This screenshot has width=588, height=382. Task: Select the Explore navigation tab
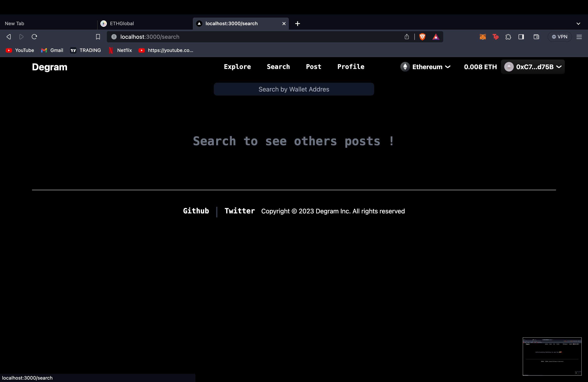tap(237, 67)
